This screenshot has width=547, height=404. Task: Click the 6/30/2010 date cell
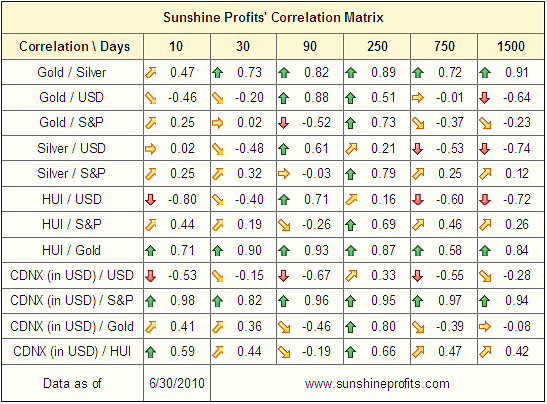coord(177,383)
